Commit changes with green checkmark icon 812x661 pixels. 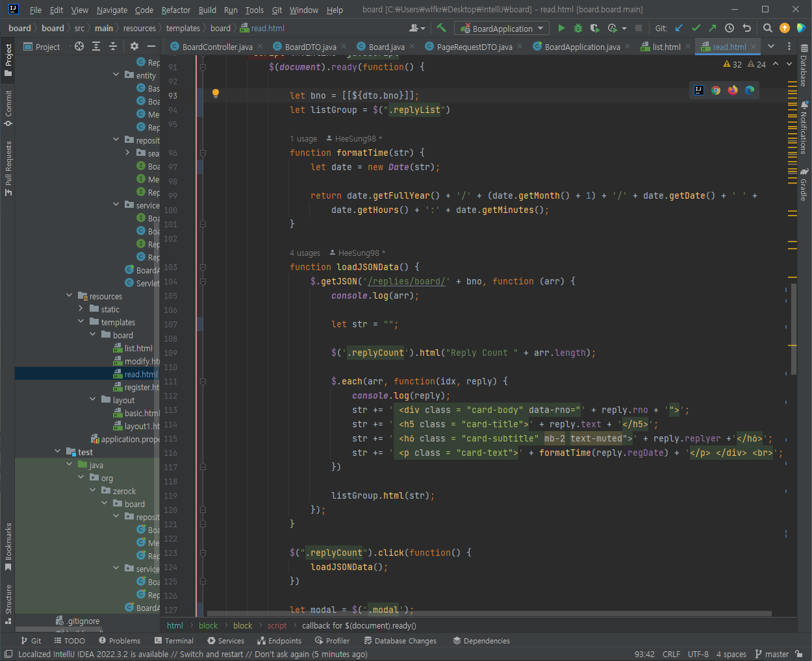(696, 28)
